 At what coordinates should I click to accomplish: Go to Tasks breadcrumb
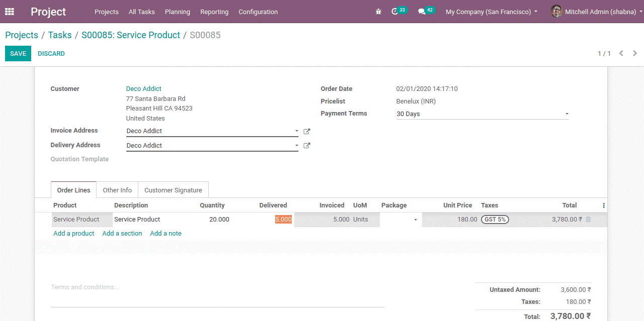tap(60, 35)
